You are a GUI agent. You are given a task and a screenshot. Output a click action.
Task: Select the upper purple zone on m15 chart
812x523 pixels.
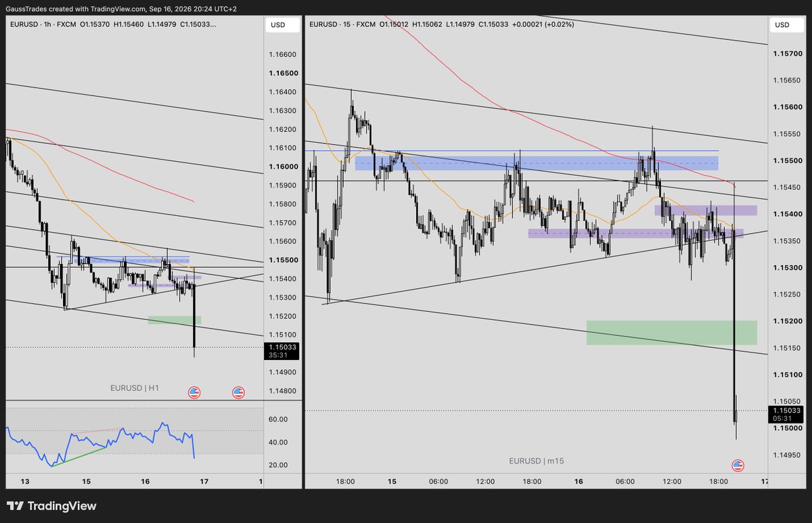[705, 210]
